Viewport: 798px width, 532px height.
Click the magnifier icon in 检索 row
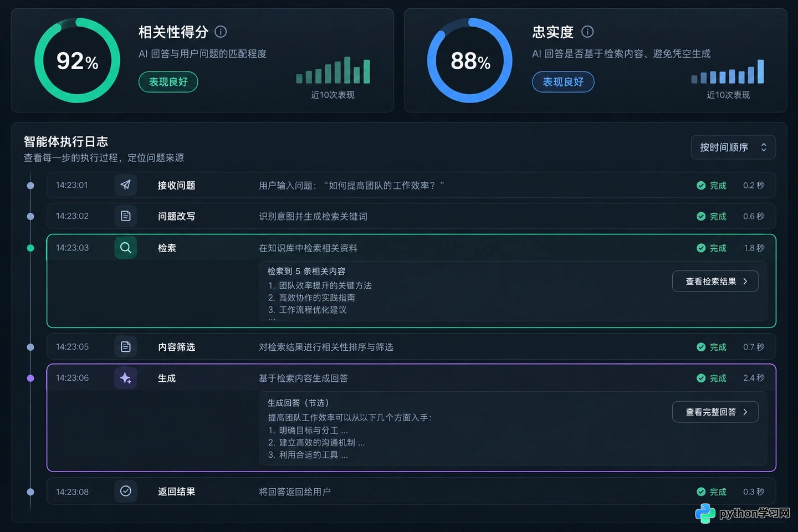tap(126, 248)
